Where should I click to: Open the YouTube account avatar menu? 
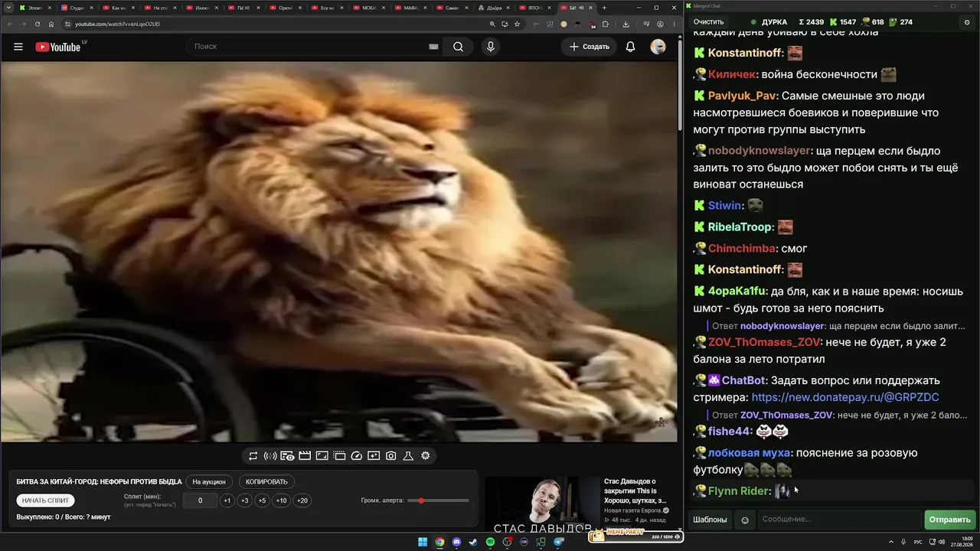pyautogui.click(x=658, y=47)
